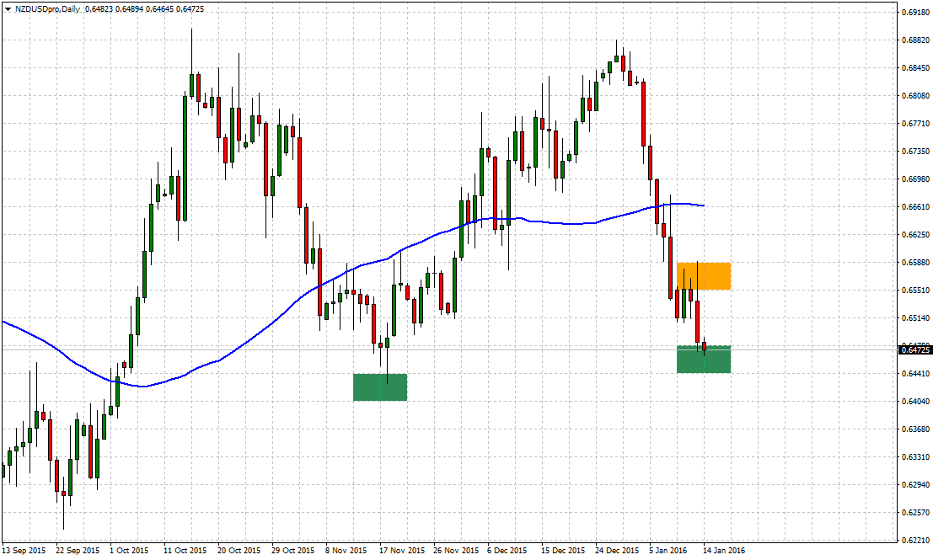
Task: Click the 5 Jan 2016 date label
Action: click(x=669, y=551)
